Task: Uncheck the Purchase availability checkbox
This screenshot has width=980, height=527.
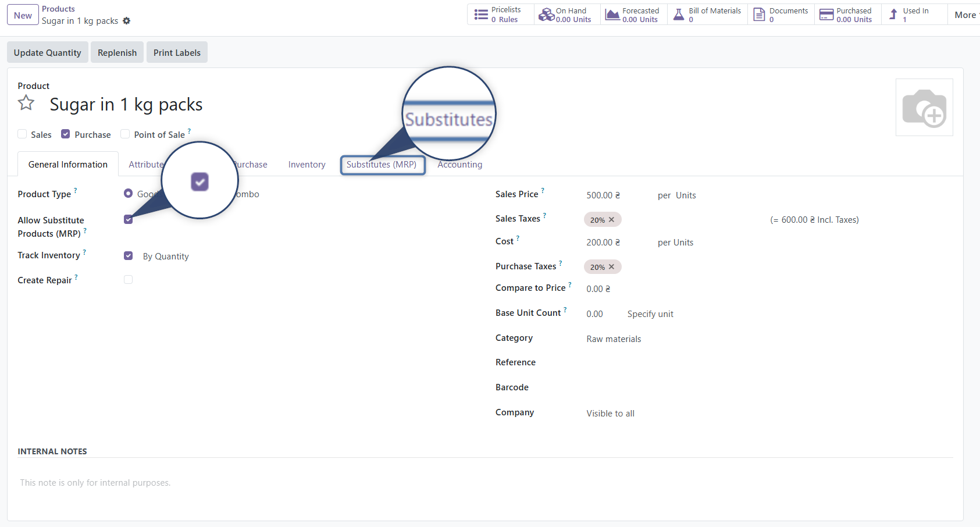Action: pos(66,133)
